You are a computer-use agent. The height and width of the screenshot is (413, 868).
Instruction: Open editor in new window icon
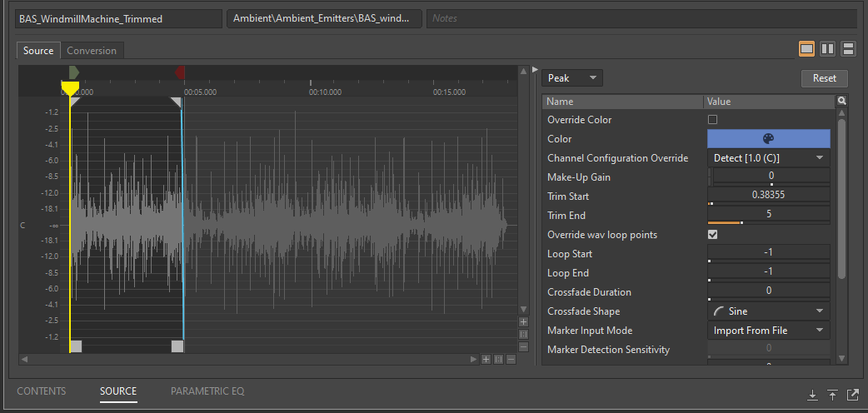click(x=852, y=396)
